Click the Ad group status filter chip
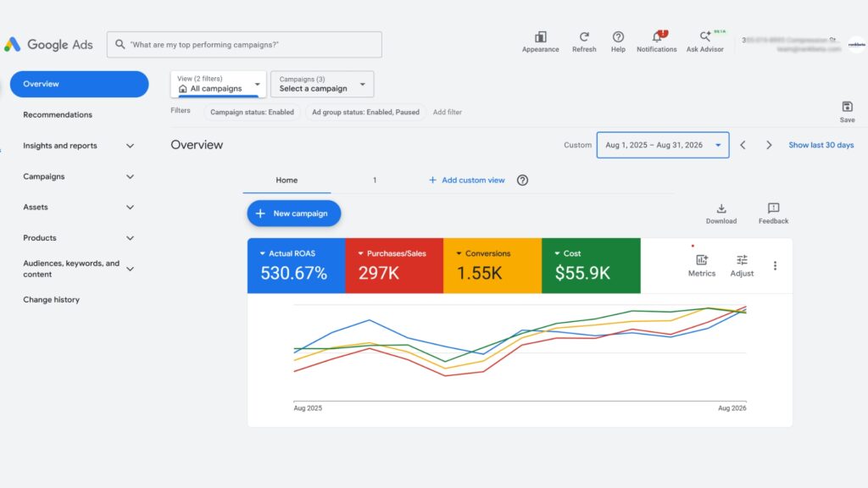The image size is (868, 488). (x=365, y=112)
